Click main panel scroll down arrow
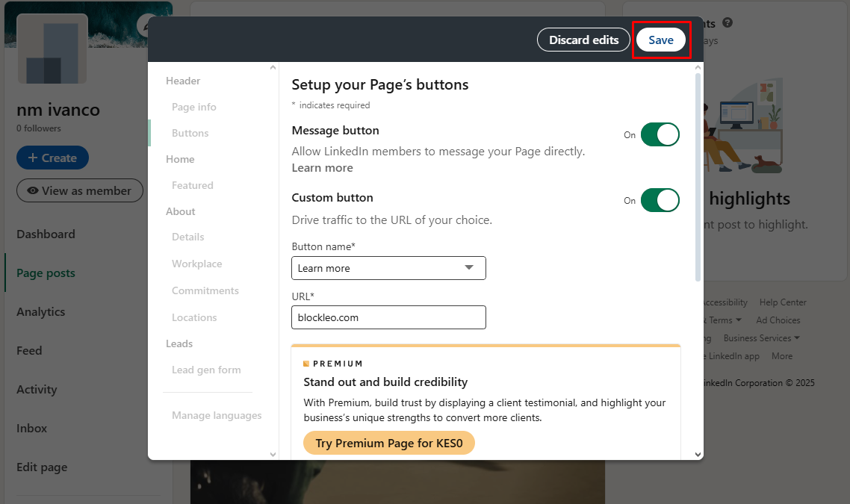 click(698, 454)
